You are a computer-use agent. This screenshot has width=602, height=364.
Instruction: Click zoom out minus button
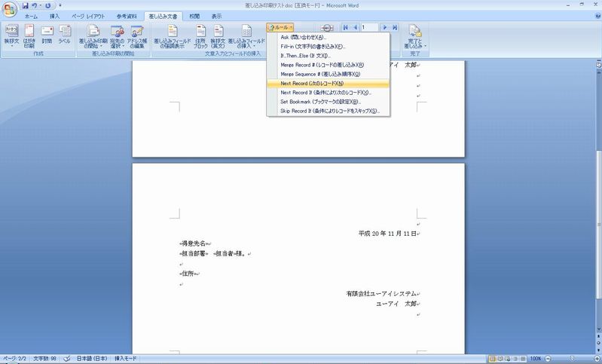[x=548, y=359]
